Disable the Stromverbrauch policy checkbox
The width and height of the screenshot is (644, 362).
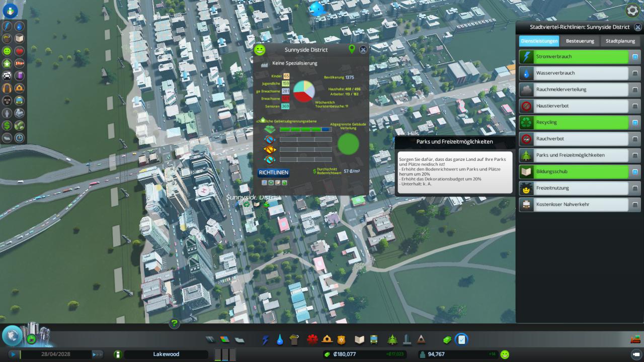[x=635, y=57]
